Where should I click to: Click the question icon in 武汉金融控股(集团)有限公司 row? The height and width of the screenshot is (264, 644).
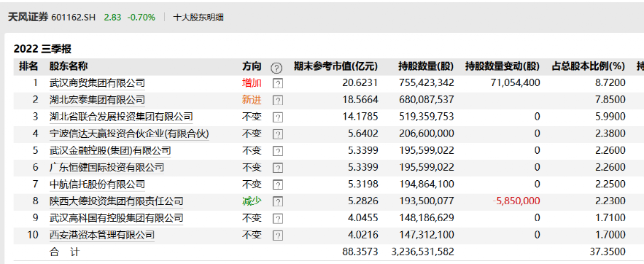[278, 151]
